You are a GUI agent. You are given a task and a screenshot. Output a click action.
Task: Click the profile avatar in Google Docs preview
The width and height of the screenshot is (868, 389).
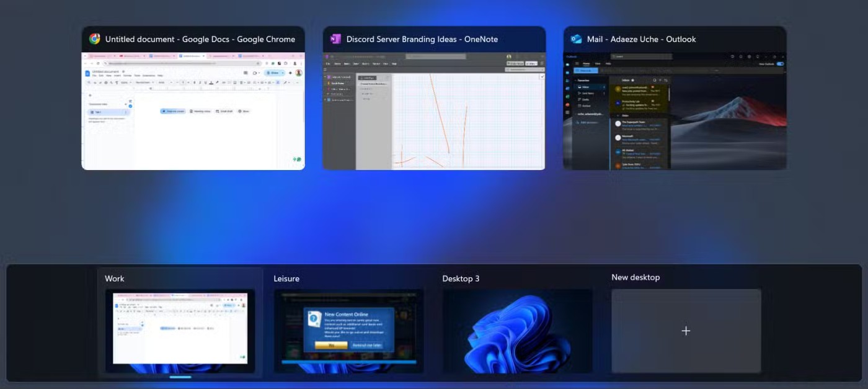(x=298, y=73)
